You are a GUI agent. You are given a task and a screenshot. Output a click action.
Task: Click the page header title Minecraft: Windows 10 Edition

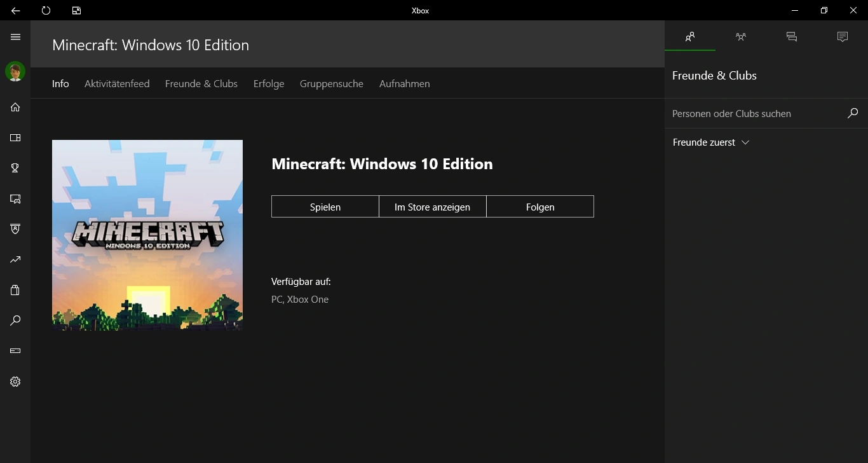coord(151,45)
